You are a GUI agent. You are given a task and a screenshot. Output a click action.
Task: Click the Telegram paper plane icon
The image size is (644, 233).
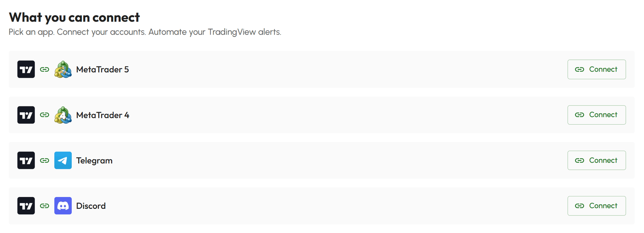click(63, 160)
